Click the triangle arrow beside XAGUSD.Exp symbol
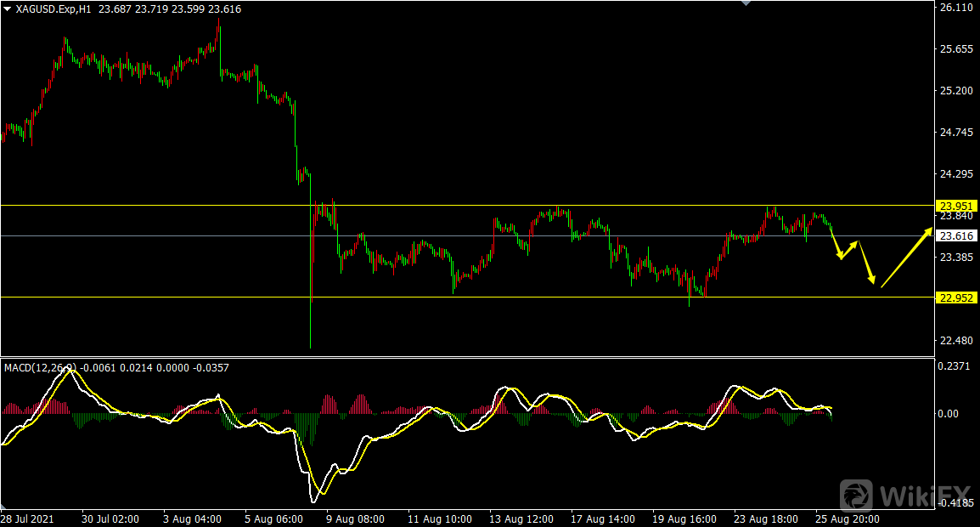The height and width of the screenshot is (527, 980). [x=7, y=8]
